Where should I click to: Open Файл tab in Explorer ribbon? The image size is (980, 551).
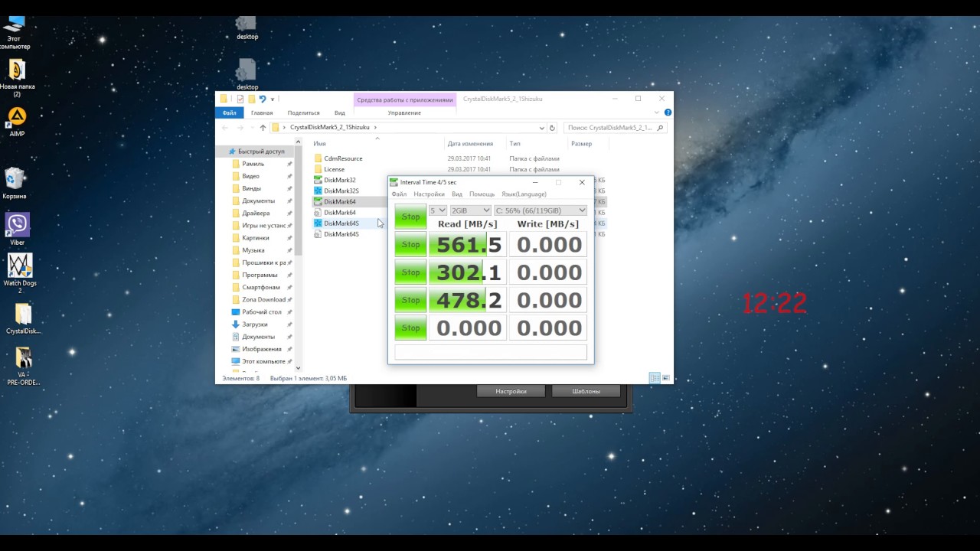click(x=229, y=112)
